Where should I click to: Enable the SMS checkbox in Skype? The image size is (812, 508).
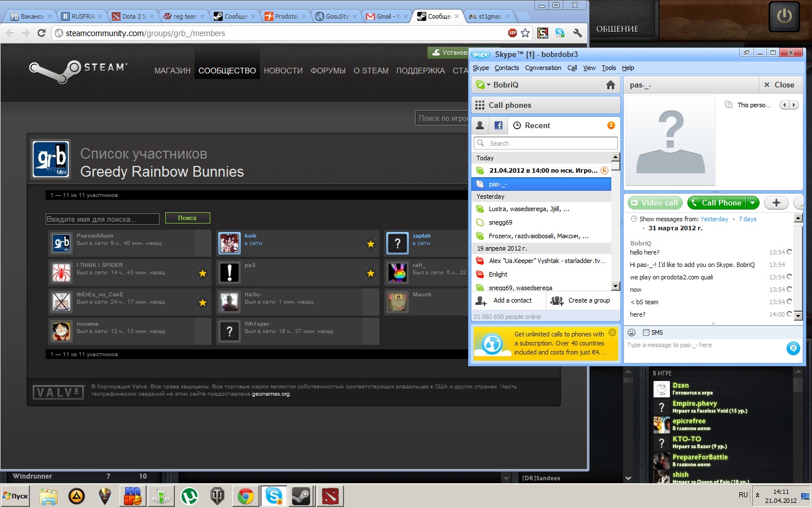point(646,332)
